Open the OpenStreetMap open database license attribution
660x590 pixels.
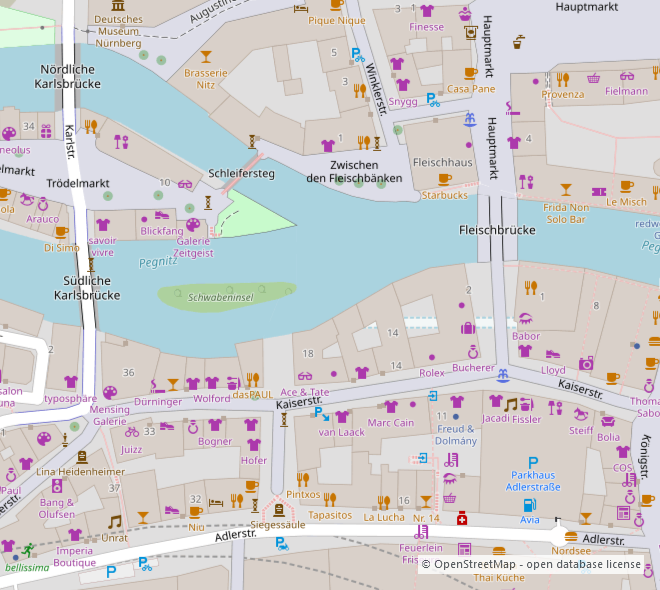[x=531, y=564]
